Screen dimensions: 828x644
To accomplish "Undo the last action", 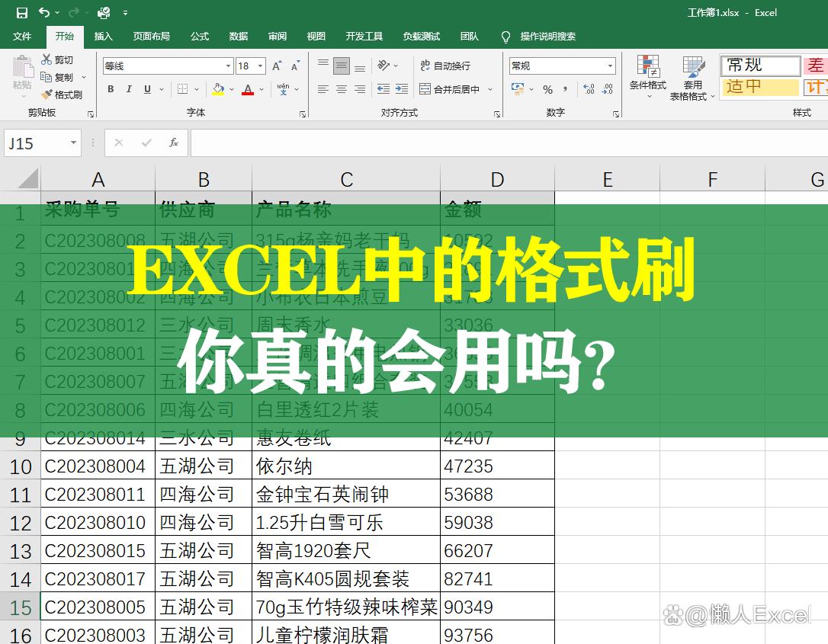I will [44, 13].
